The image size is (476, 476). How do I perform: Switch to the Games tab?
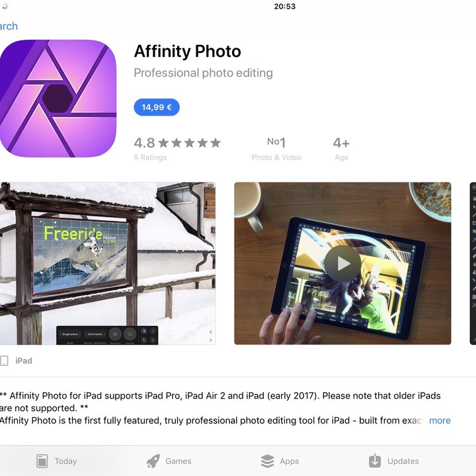(x=169, y=461)
